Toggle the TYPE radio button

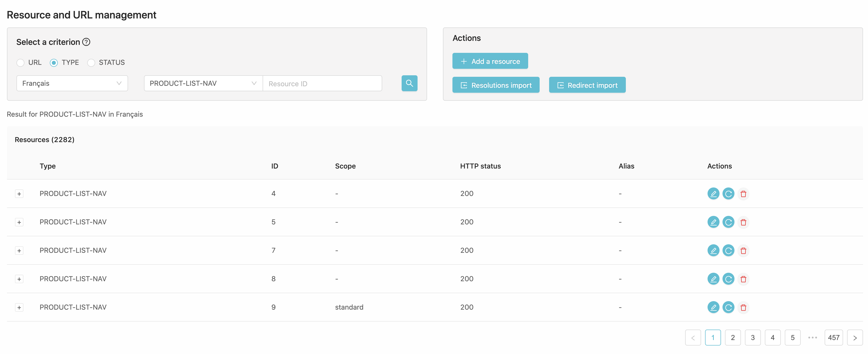click(54, 62)
